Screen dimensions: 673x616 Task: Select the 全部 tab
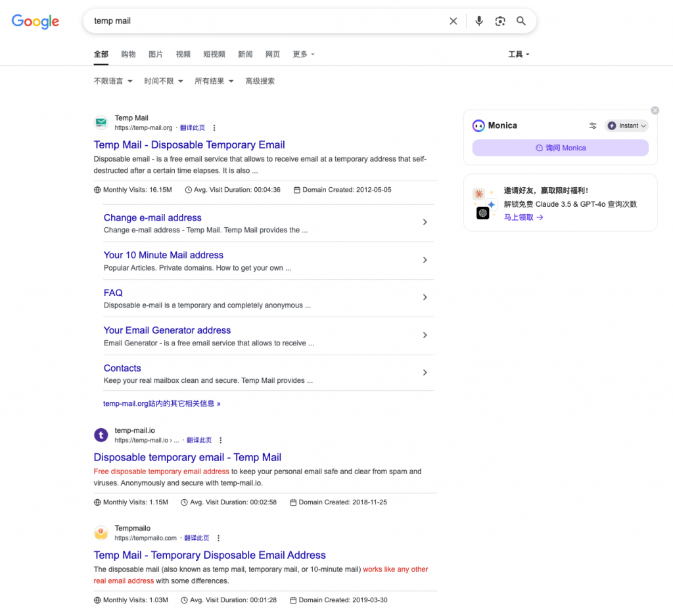tap(101, 55)
